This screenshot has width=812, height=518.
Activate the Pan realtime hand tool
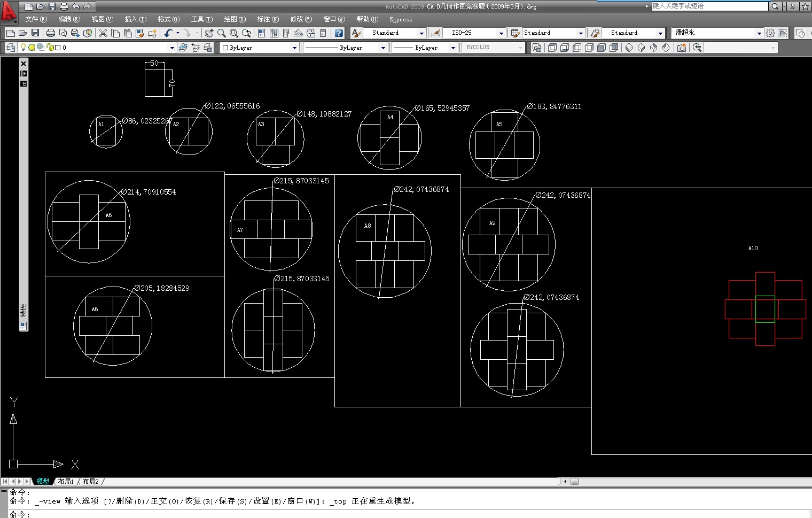tap(209, 33)
